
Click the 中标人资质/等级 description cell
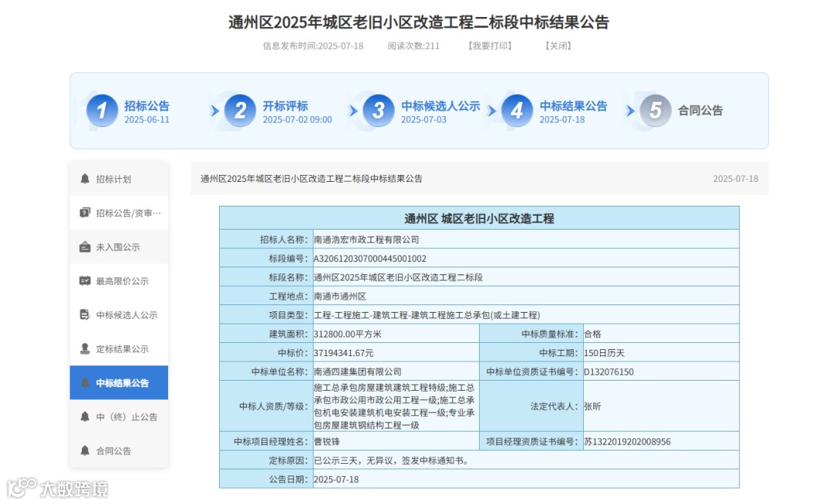[x=396, y=406]
